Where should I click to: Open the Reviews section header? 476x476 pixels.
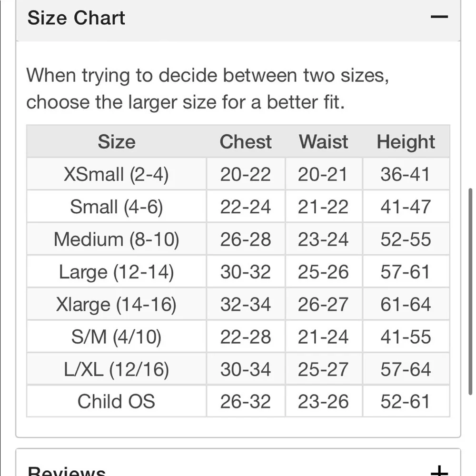coord(238,462)
